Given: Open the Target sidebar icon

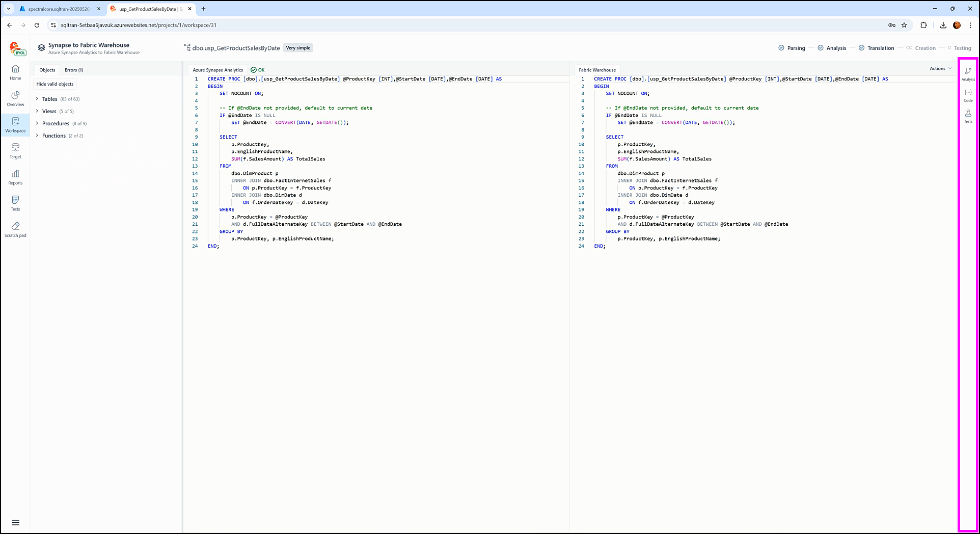Looking at the screenshot, I should click(x=15, y=150).
